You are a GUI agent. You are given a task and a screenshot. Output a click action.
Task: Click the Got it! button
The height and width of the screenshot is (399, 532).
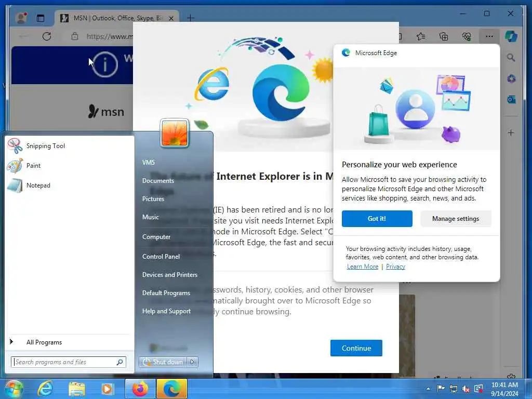[x=377, y=219]
